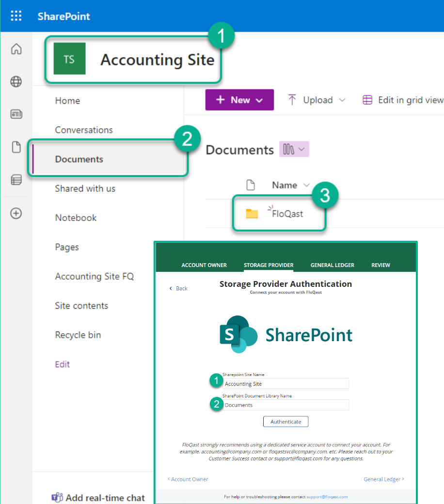The image size is (444, 504).
Task: Switch to the Account Owner tab
Action: 204,265
